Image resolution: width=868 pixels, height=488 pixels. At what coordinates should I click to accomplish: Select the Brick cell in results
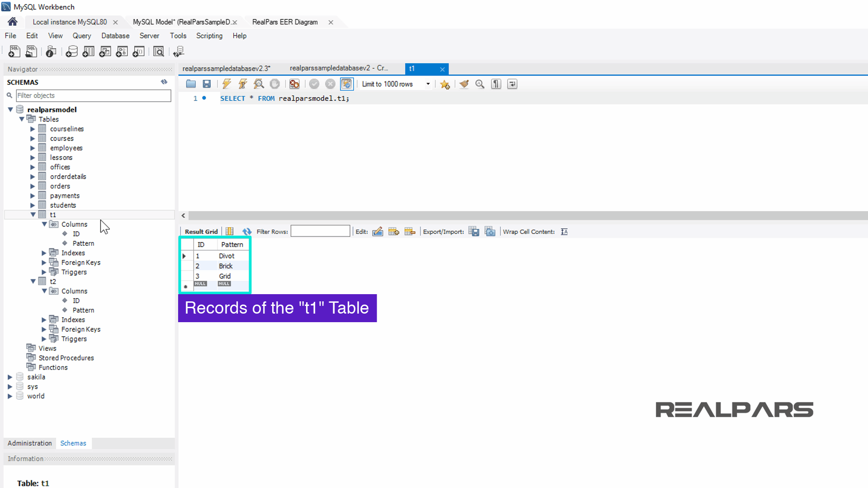point(232,266)
